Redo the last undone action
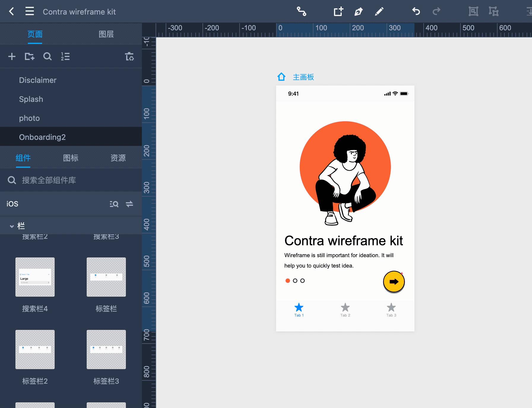The image size is (532, 408). pyautogui.click(x=436, y=12)
